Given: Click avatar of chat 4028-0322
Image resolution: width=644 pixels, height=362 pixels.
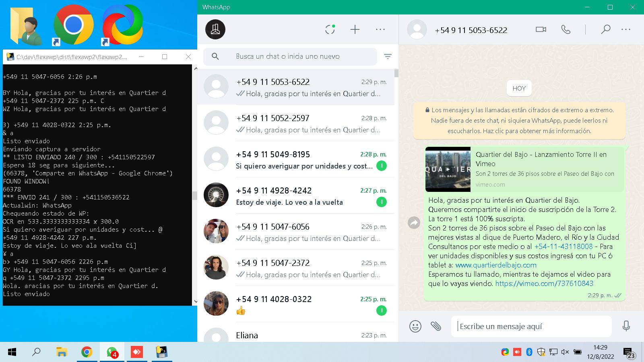Looking at the screenshot, I should click(216, 304).
